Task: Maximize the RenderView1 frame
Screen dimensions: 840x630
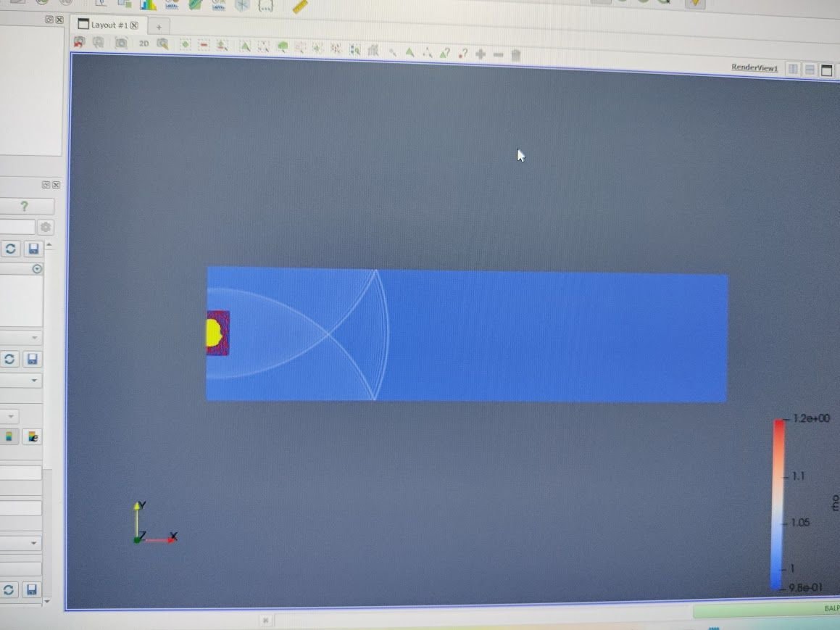Action: [x=827, y=71]
